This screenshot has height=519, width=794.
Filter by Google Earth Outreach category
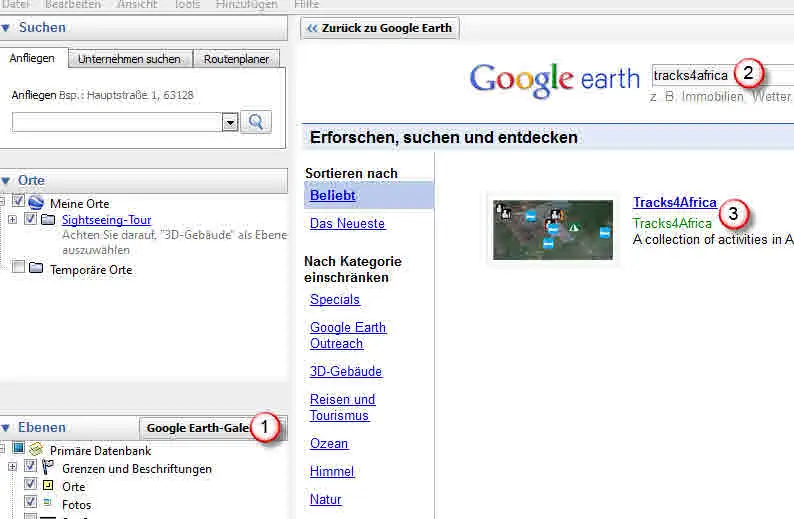click(x=348, y=335)
